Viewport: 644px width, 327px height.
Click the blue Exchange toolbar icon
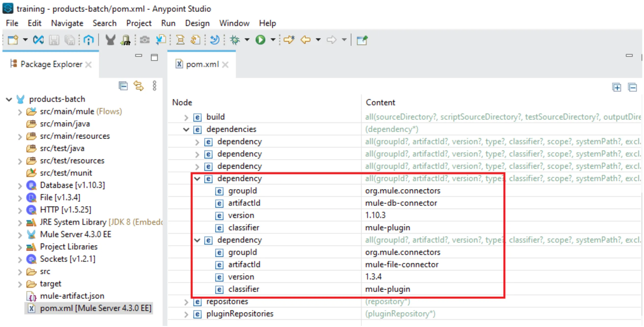click(x=38, y=40)
